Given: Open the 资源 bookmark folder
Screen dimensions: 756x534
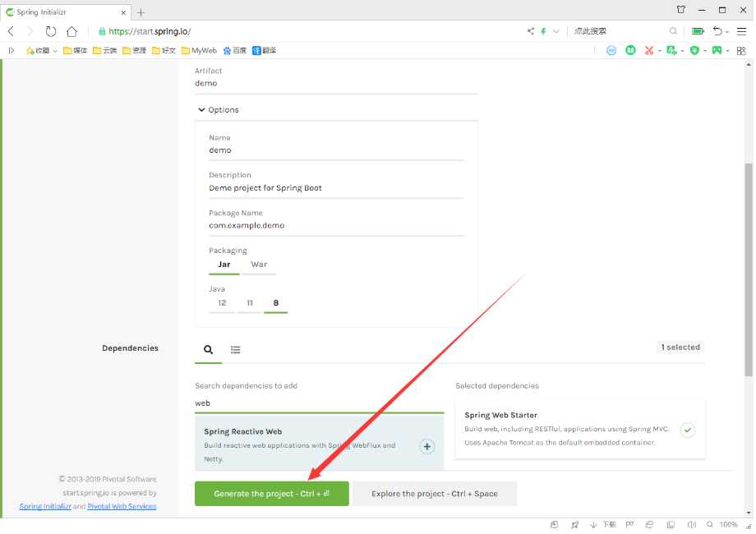Looking at the screenshot, I should [134, 50].
